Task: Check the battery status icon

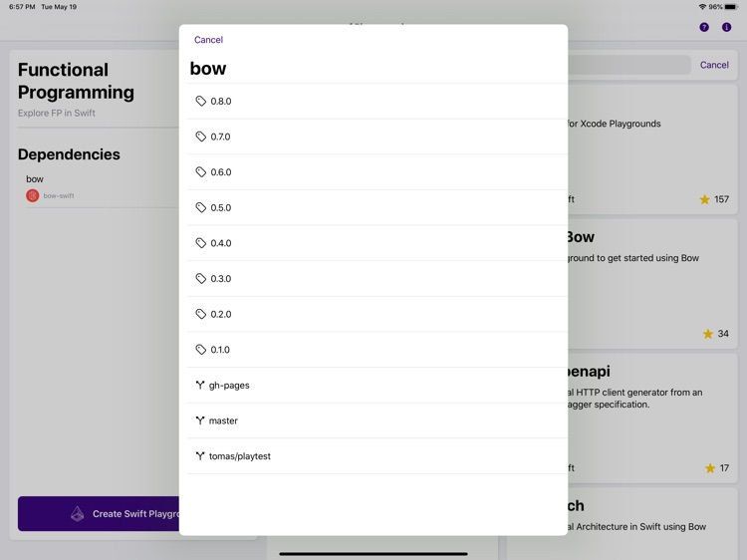Action: point(731,7)
